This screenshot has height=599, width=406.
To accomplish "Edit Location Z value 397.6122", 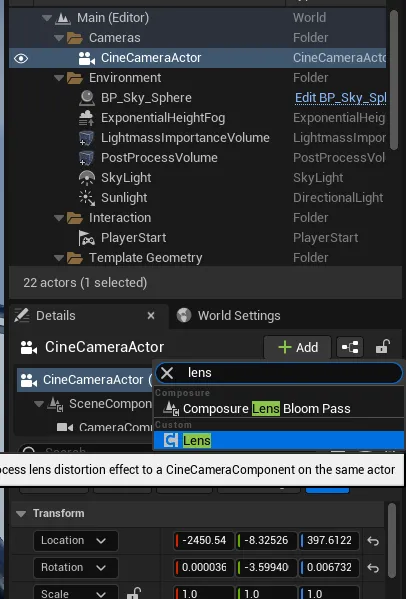I will [329, 541].
